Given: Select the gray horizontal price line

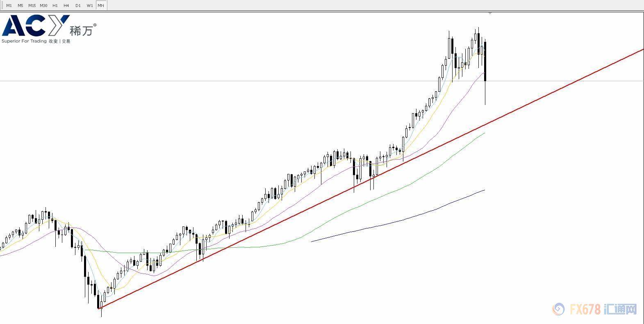Looking at the screenshot, I should 246,81.
